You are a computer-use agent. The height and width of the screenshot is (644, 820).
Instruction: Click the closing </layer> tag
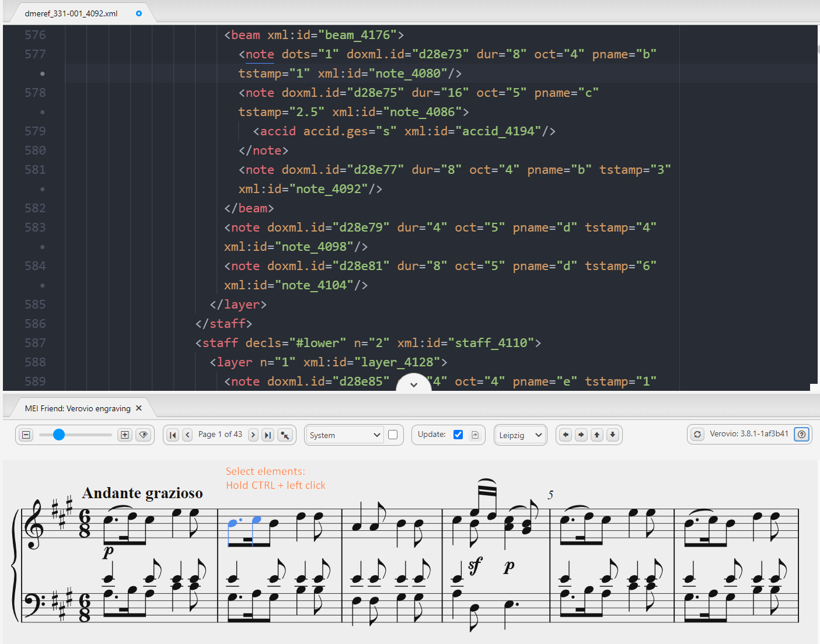tap(238, 304)
